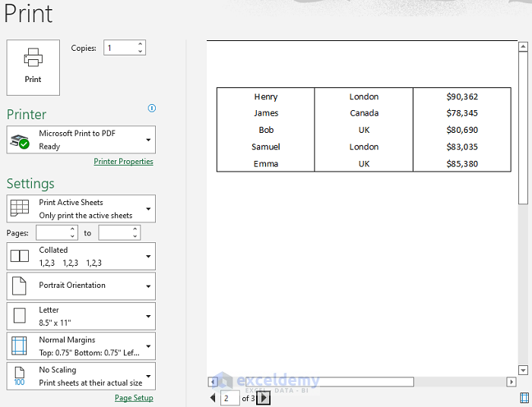
Task: Increase the Pages to value
Action: click(135, 229)
